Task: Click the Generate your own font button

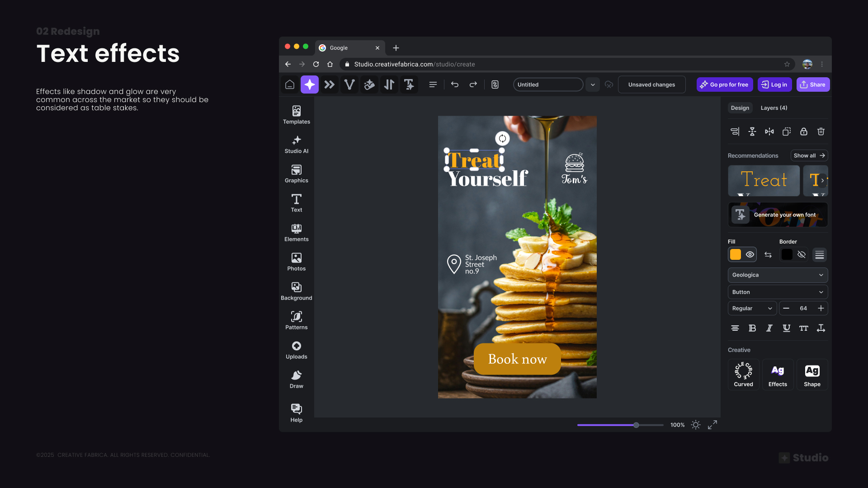Action: pos(777,215)
